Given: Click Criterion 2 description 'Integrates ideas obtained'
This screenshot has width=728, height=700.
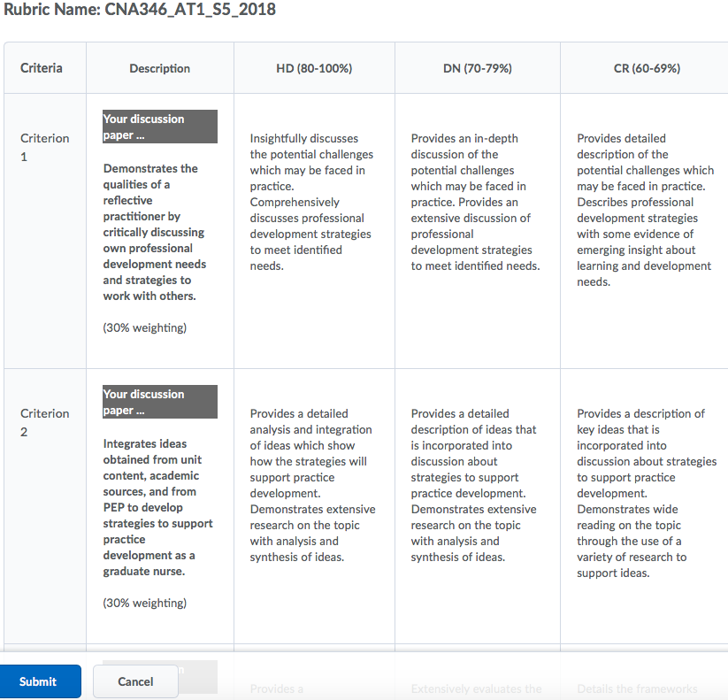Looking at the screenshot, I should 157,507.
